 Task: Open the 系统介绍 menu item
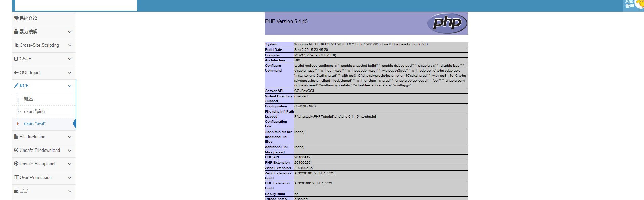(x=44, y=18)
